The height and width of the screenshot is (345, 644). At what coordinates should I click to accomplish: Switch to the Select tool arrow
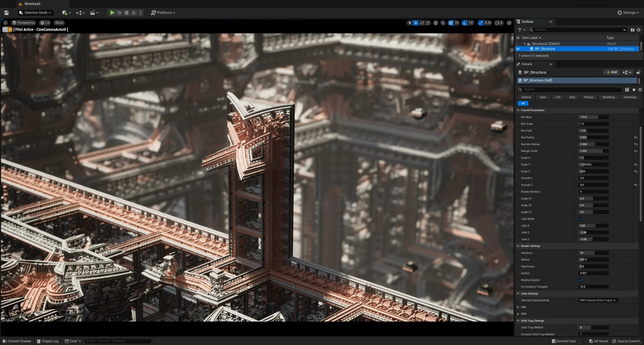409,23
